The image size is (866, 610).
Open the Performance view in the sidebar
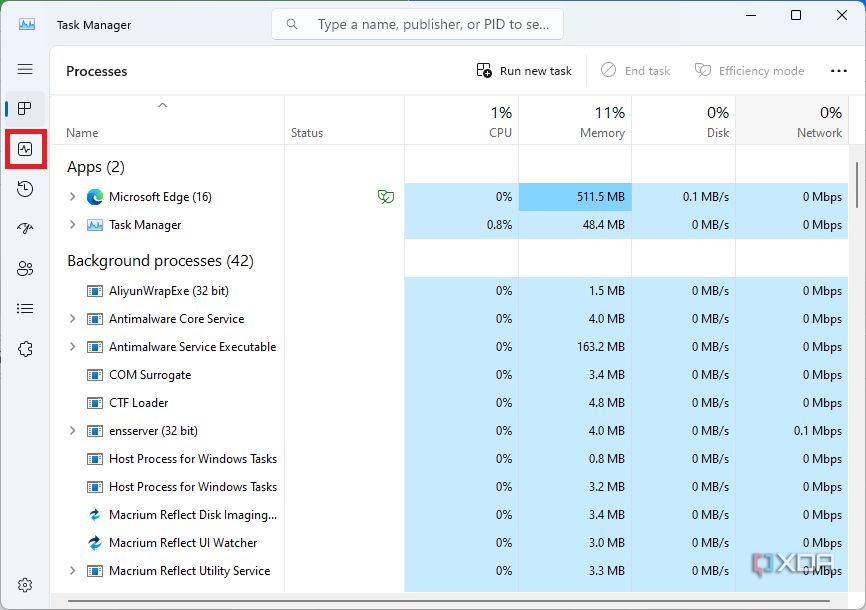[25, 148]
